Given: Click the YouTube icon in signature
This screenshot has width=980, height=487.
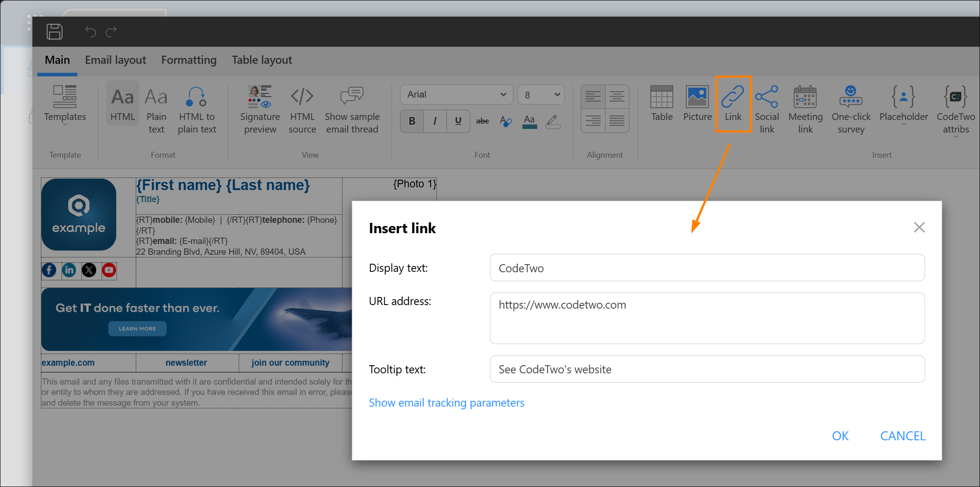Looking at the screenshot, I should pos(109,270).
